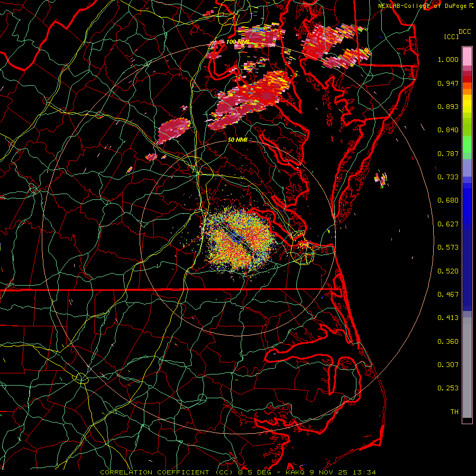The image size is (476, 476).
Task: Click the 0.947 color scale label
Action: tap(448, 83)
